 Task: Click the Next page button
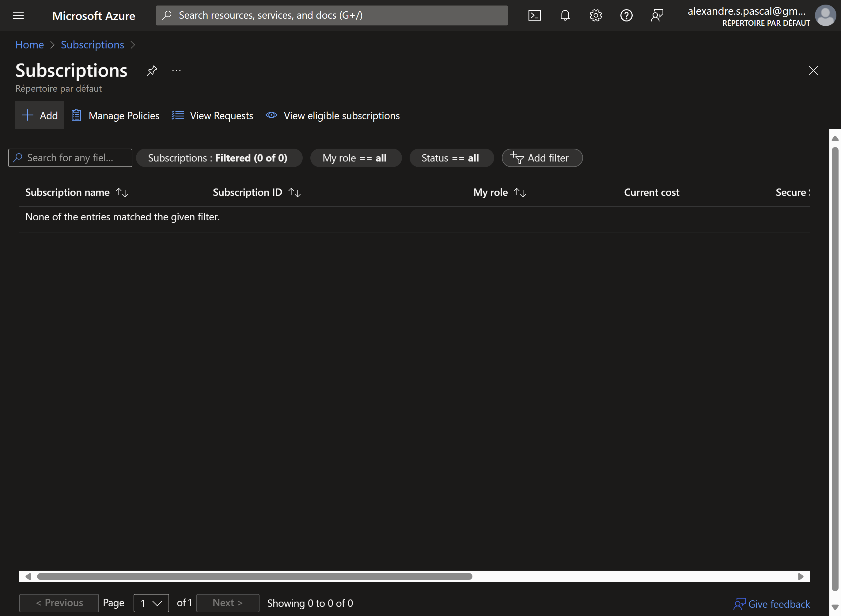tap(228, 603)
